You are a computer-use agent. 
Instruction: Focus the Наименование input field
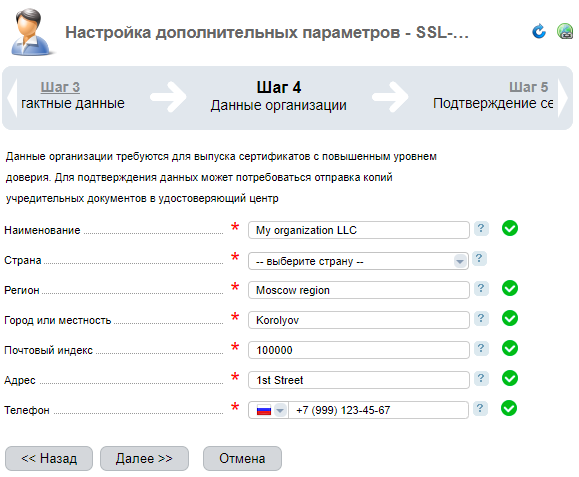[359, 230]
